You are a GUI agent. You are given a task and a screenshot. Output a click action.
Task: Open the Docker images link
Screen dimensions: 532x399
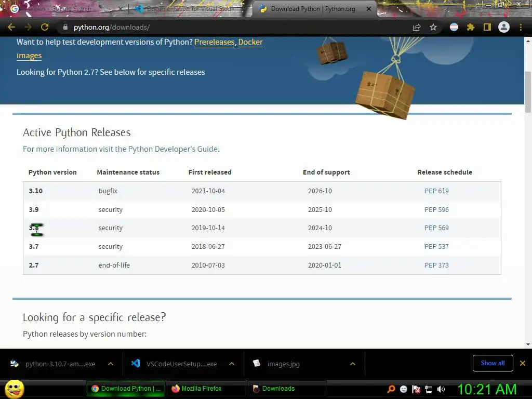[250, 42]
